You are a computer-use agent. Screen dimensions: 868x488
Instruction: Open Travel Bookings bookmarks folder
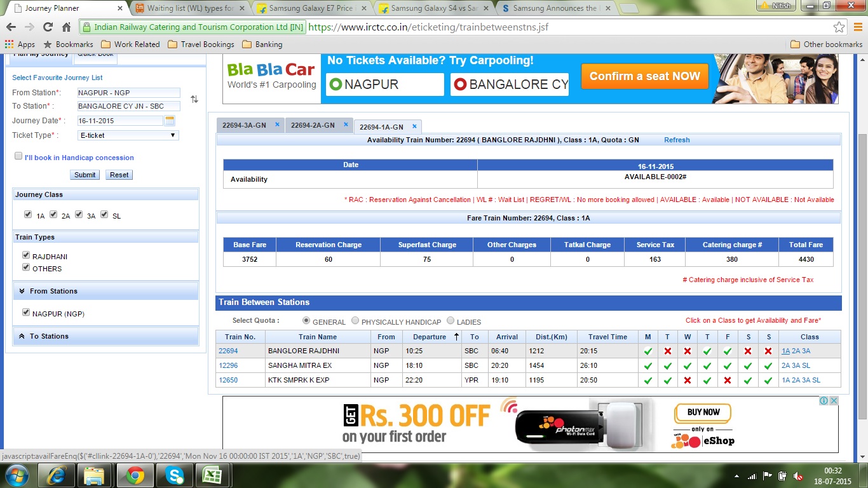point(201,44)
